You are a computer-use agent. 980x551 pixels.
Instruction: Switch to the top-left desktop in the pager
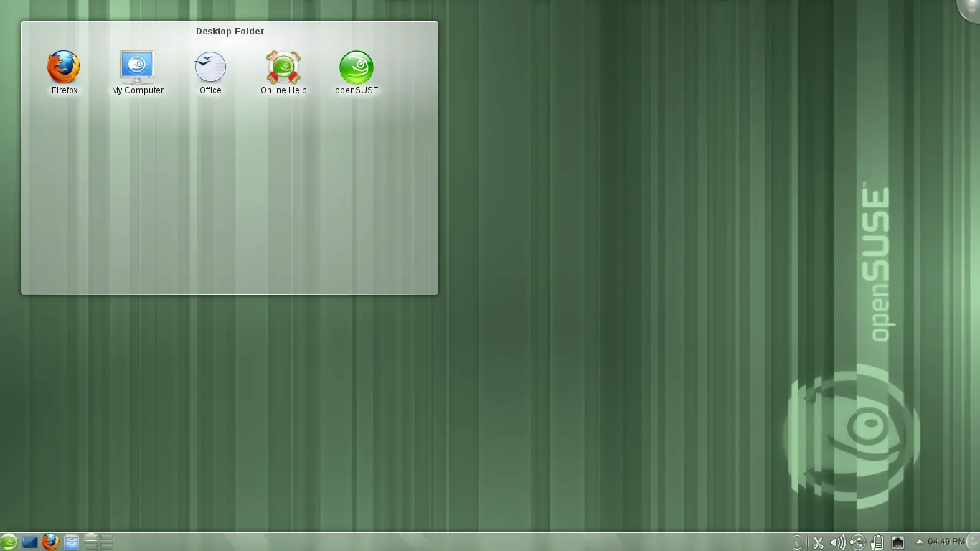91,537
